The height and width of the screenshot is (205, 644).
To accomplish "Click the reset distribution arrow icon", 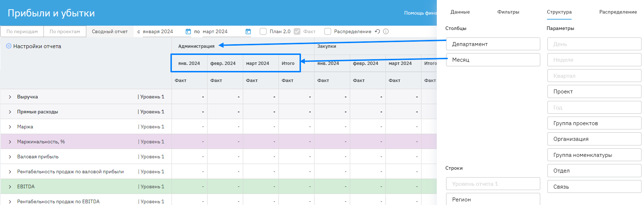I will point(377,31).
